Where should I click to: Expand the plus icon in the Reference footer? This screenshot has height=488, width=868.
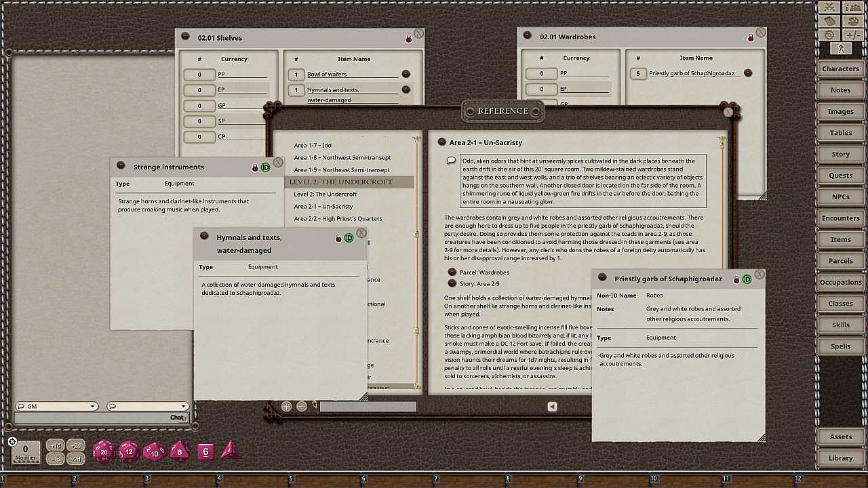point(286,407)
